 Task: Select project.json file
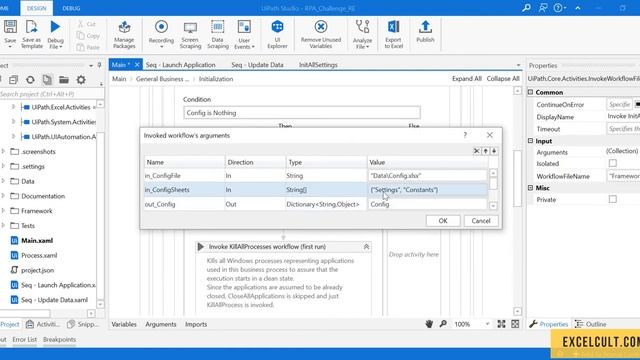(x=38, y=270)
